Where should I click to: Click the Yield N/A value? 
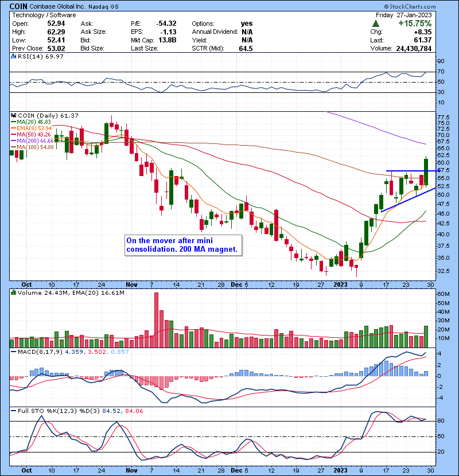pyautogui.click(x=247, y=40)
